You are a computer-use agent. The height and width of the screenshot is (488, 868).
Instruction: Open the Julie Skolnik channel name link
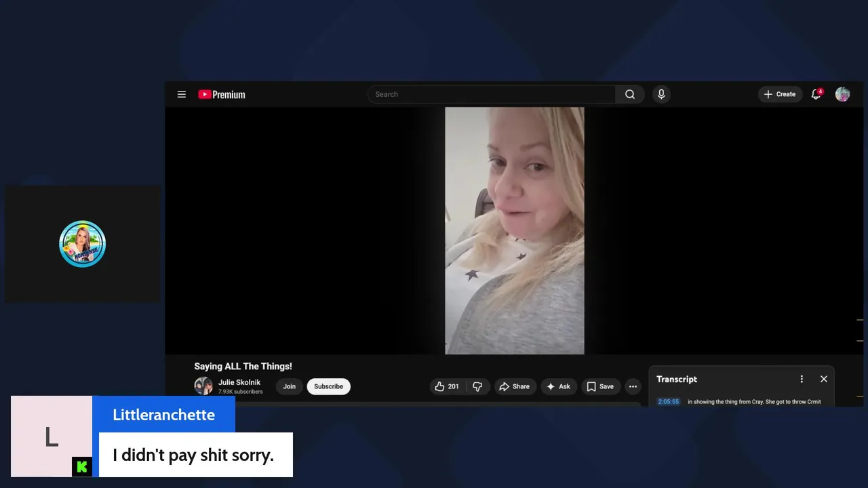coord(239,382)
